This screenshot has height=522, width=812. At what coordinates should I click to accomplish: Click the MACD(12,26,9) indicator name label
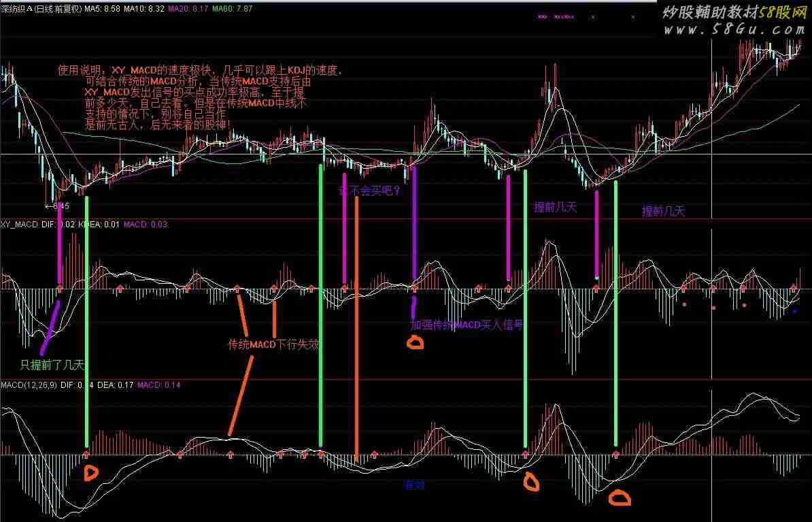(29, 385)
